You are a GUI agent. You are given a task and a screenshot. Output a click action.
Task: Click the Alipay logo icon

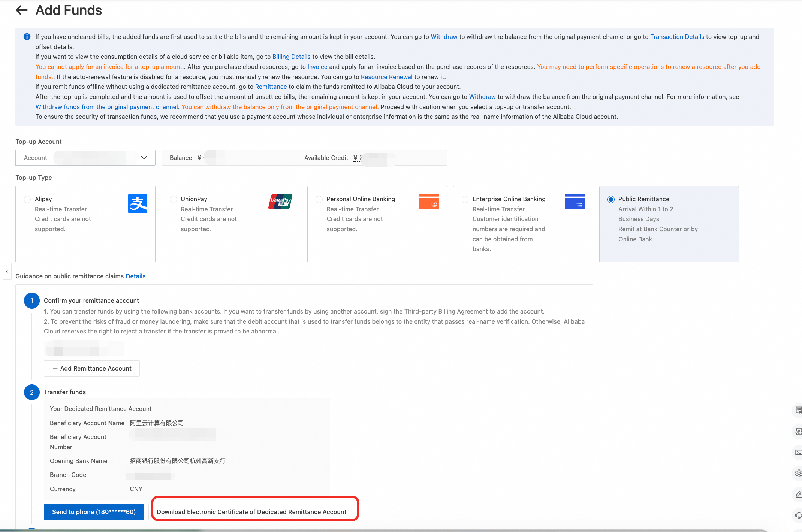(x=138, y=203)
